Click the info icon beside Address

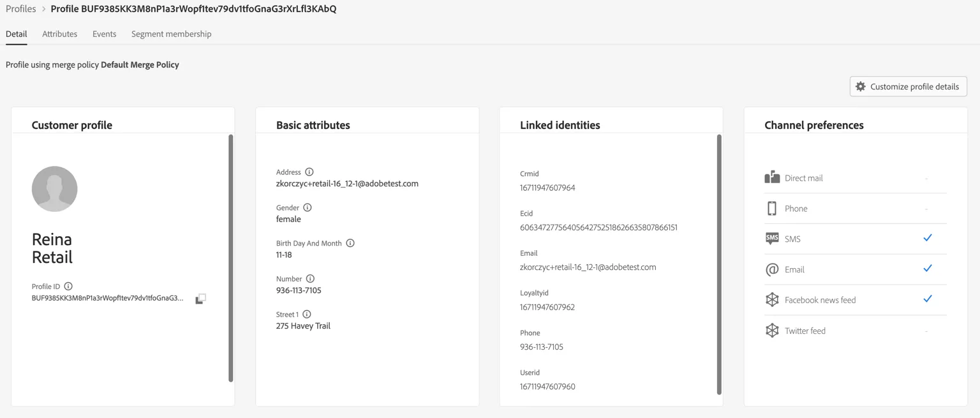pyautogui.click(x=309, y=172)
